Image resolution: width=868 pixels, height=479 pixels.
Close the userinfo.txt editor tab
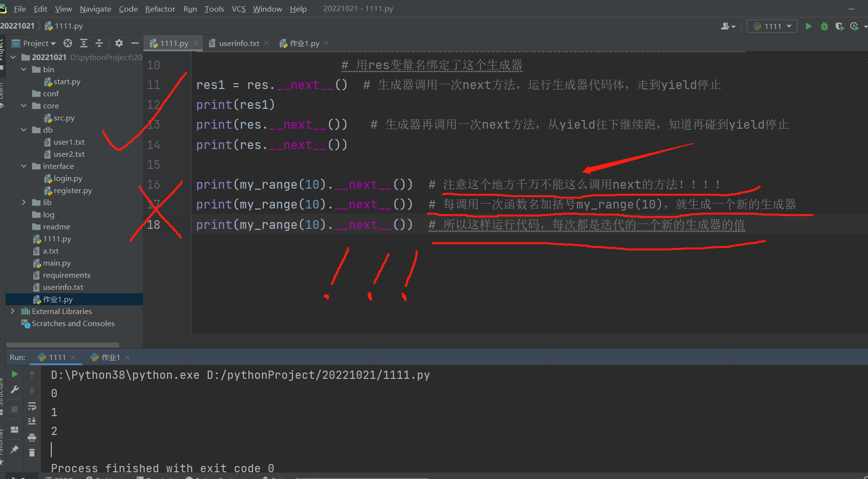[266, 43]
